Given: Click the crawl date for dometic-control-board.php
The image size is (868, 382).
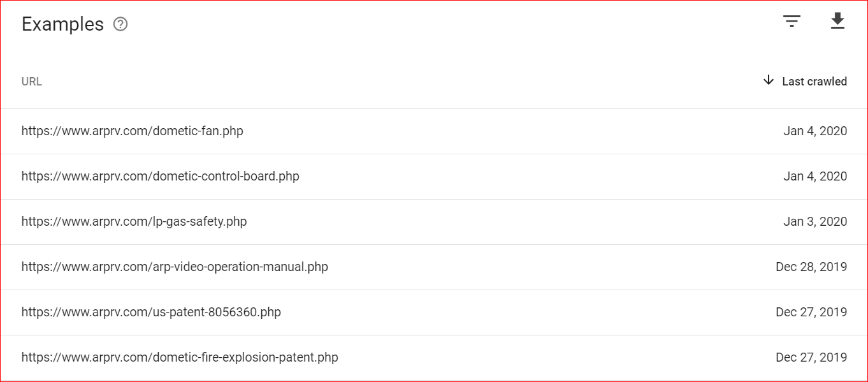Looking at the screenshot, I should [815, 177].
